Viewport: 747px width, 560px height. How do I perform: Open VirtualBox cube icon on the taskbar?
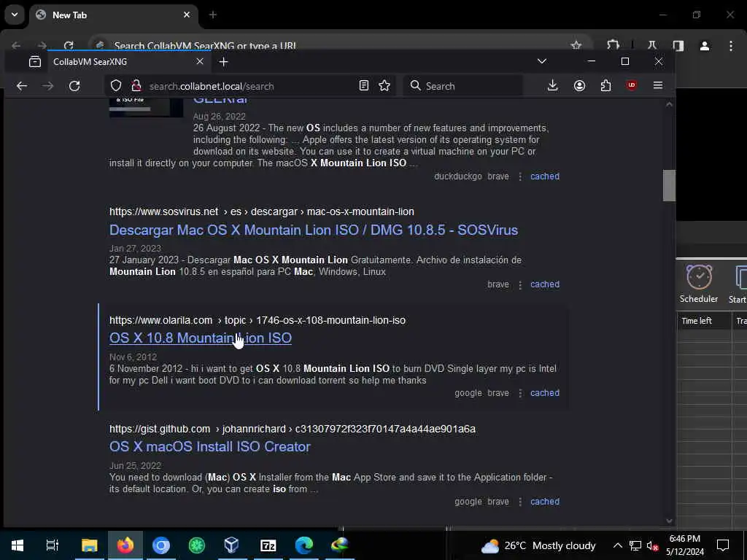click(232, 545)
